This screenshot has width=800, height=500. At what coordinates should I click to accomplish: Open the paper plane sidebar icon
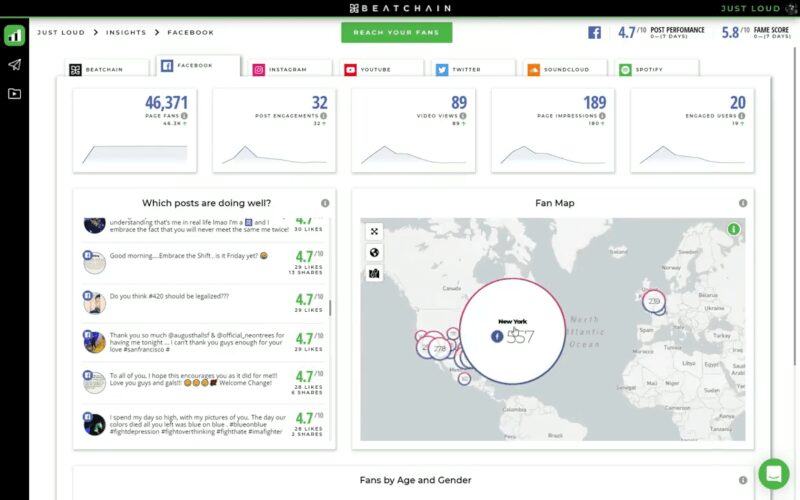pos(14,65)
